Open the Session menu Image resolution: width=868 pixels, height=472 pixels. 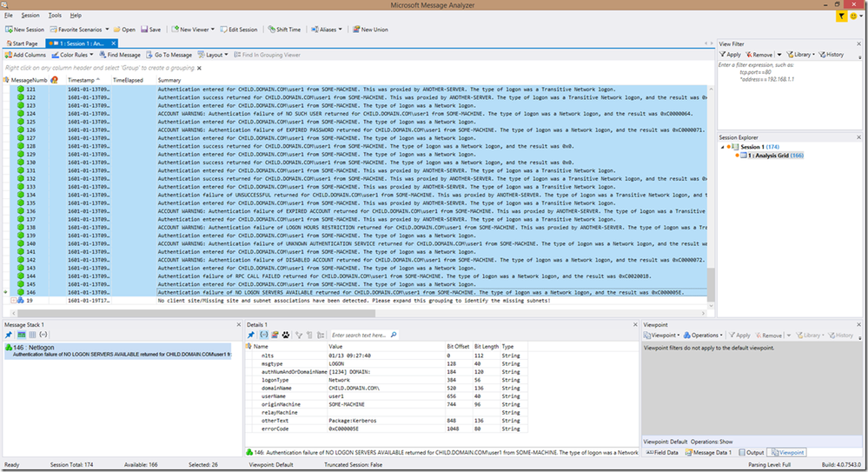[30, 16]
